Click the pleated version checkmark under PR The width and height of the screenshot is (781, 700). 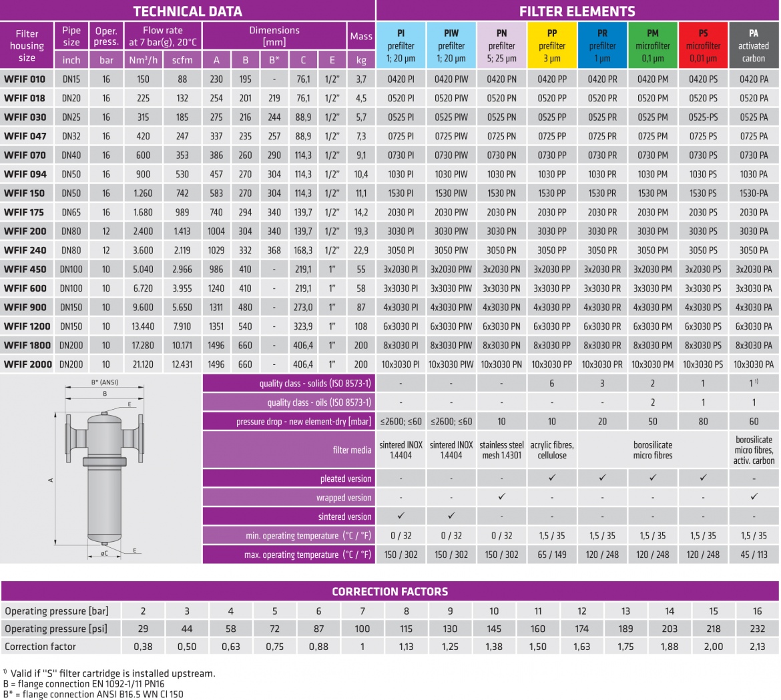tap(602, 478)
